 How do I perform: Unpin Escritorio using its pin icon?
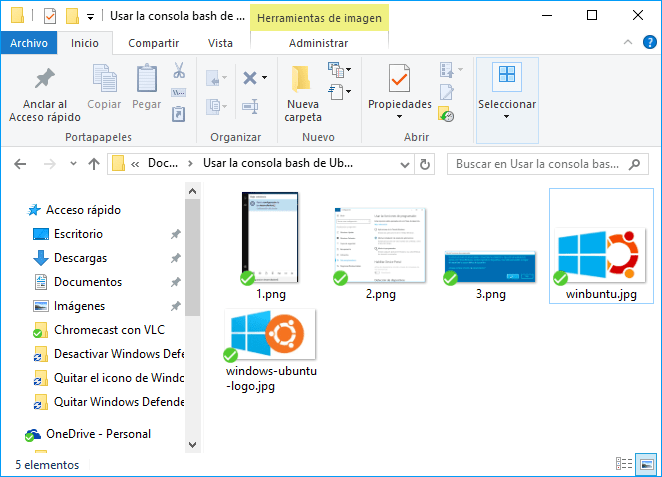(x=176, y=234)
